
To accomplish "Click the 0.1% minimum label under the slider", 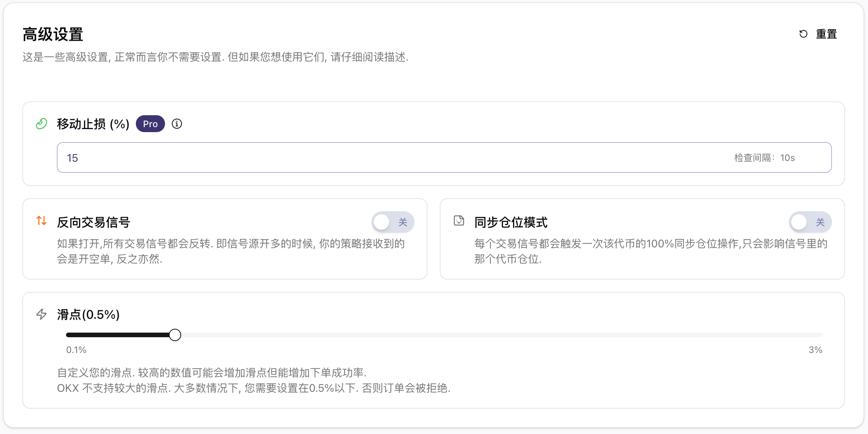I will pos(76,350).
